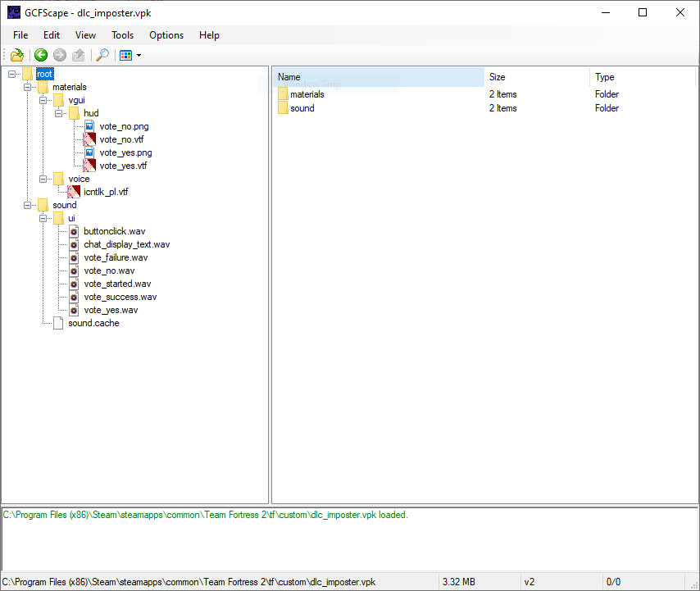The height and width of the screenshot is (591, 700).
Task: Select vote_success.wav in the tree
Action: pos(120,297)
